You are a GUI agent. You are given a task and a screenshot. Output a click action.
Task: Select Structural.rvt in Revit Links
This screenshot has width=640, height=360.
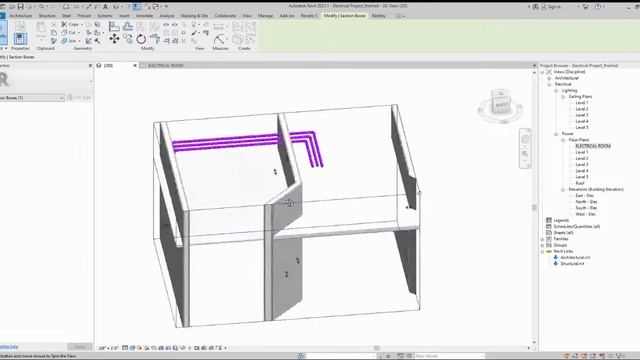coord(572,264)
